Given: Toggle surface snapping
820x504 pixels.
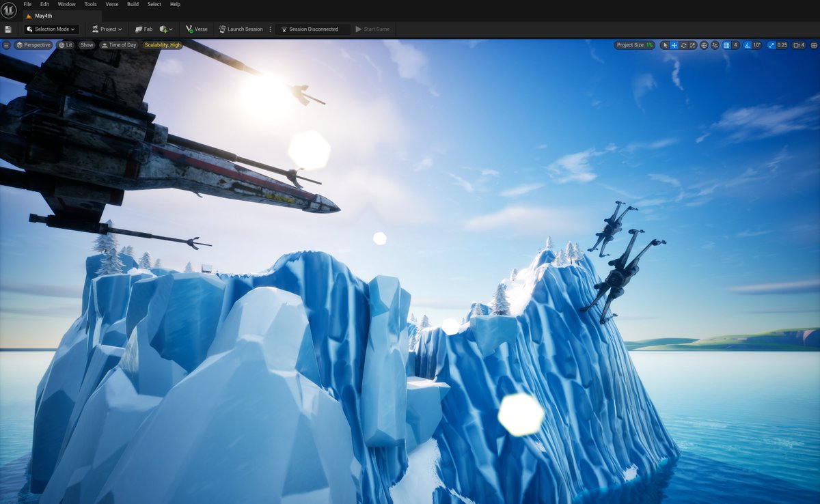Looking at the screenshot, I should (715, 45).
